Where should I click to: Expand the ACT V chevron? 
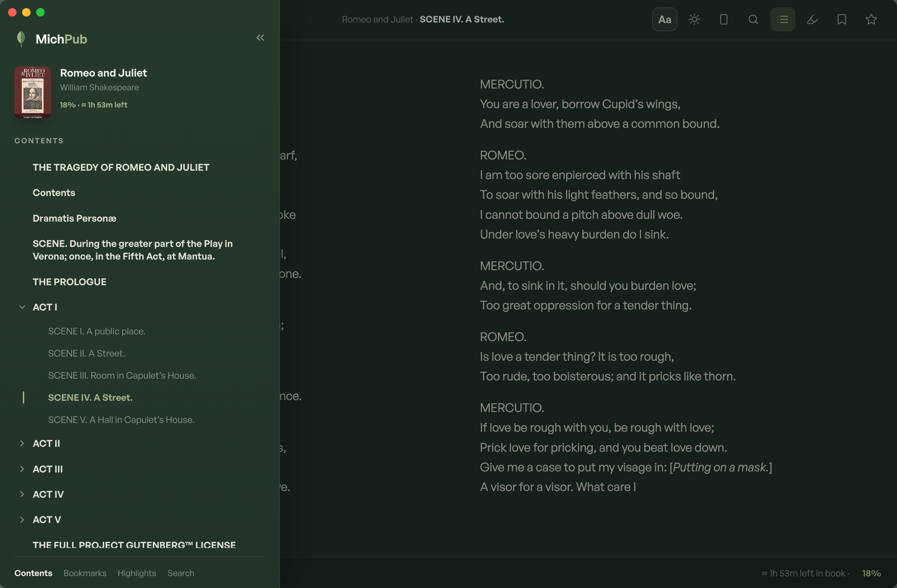(22, 520)
